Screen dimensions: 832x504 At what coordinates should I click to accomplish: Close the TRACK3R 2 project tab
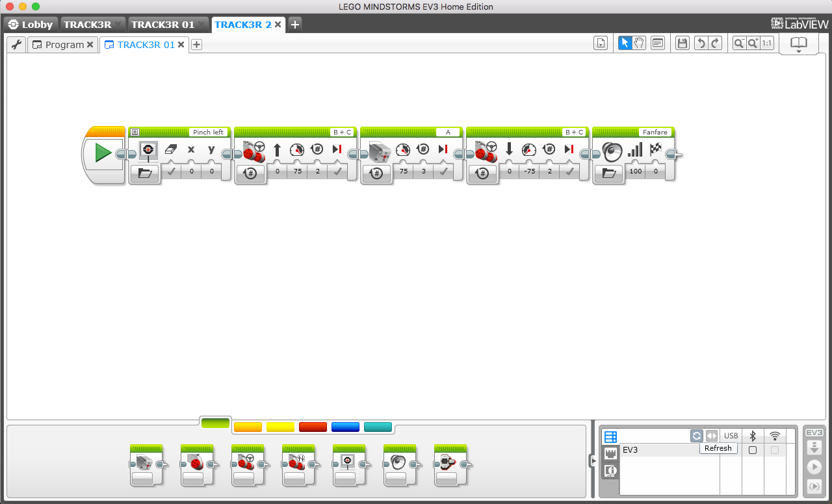click(278, 25)
